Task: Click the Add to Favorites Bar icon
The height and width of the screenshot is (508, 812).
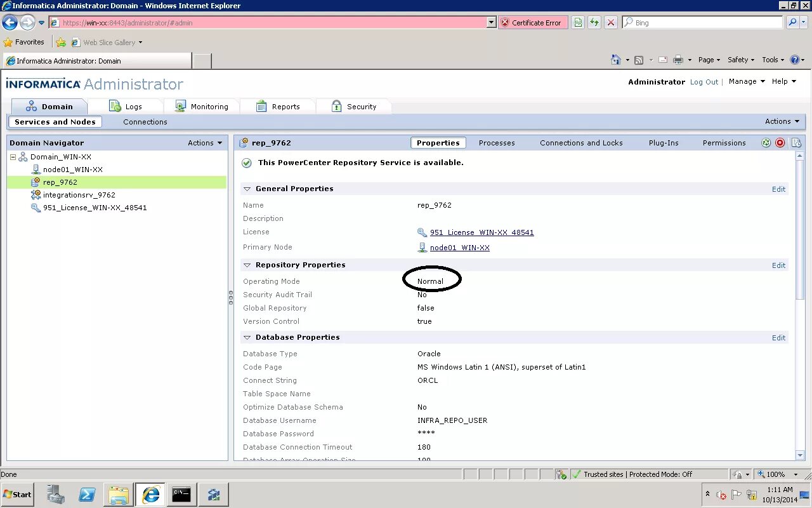Action: click(x=61, y=43)
